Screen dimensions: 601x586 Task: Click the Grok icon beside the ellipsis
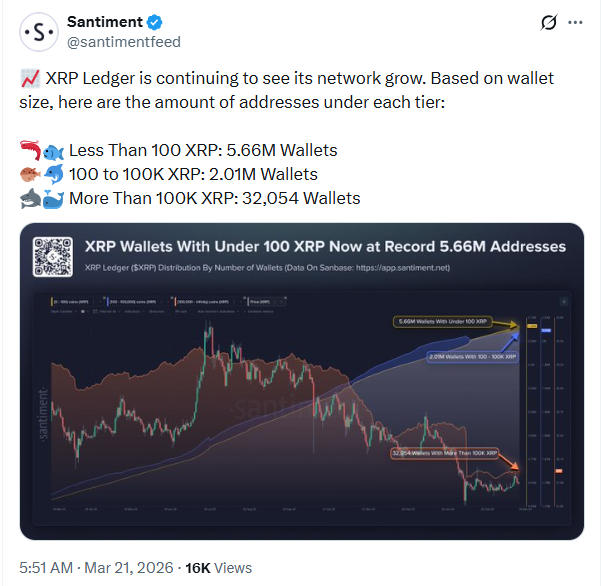pyautogui.click(x=547, y=23)
